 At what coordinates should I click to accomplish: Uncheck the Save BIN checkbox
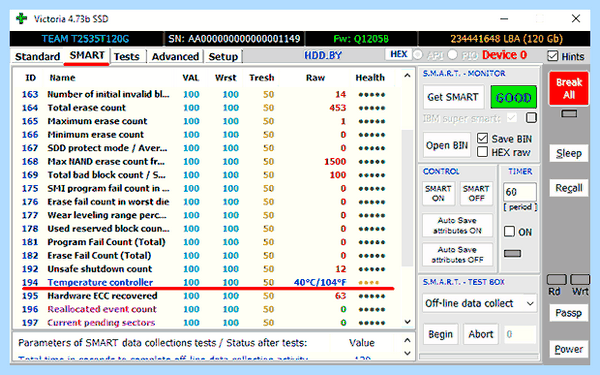pos(483,138)
